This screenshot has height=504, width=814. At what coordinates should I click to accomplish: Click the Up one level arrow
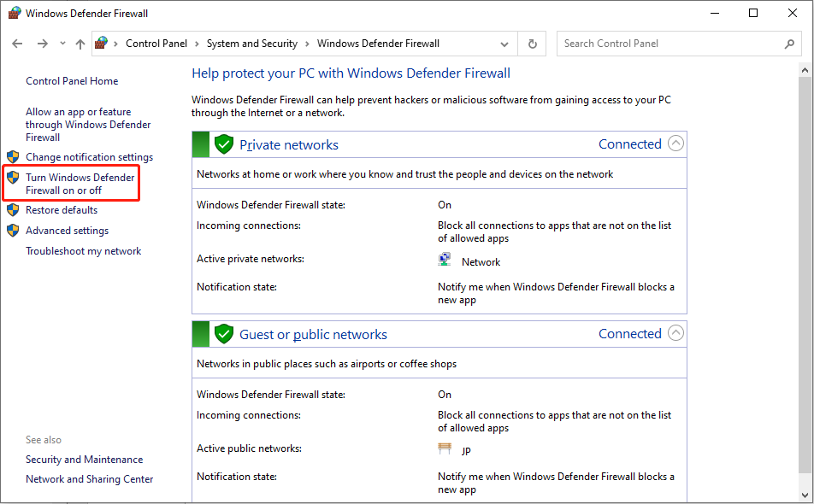click(80, 44)
